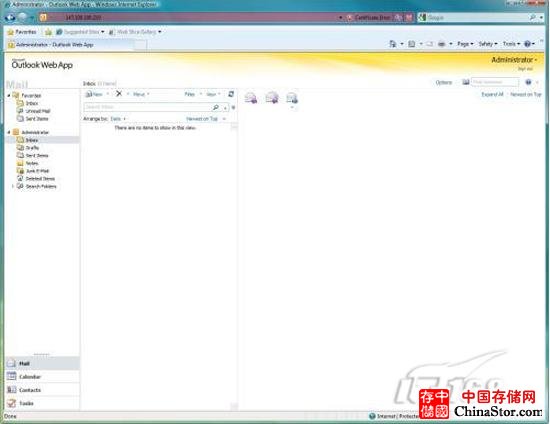The width and height of the screenshot is (550, 424).
Task: Toggle the Newest on Top sort order in list header
Action: coord(206,119)
